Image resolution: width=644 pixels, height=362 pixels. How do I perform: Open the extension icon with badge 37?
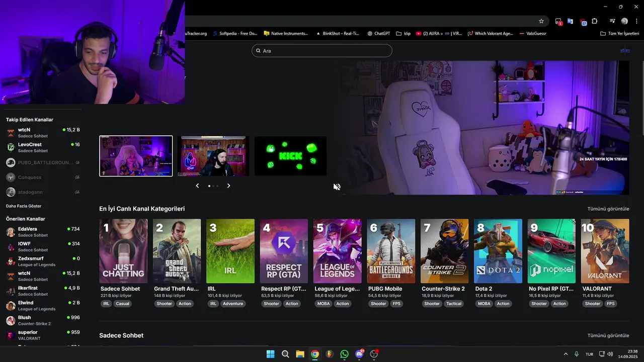pyautogui.click(x=583, y=22)
